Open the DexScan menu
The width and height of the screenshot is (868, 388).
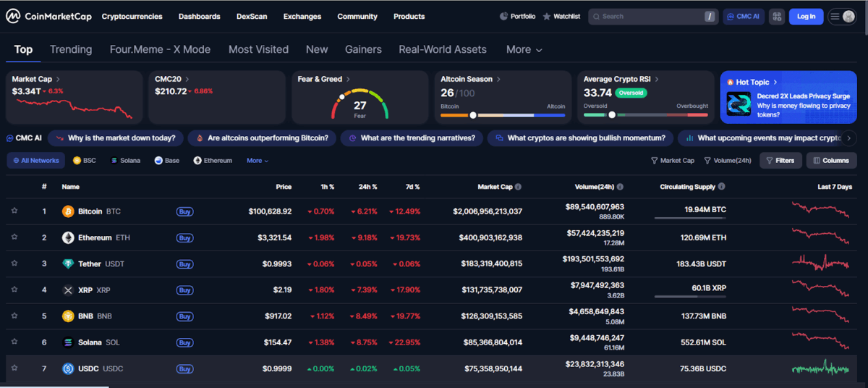point(252,16)
